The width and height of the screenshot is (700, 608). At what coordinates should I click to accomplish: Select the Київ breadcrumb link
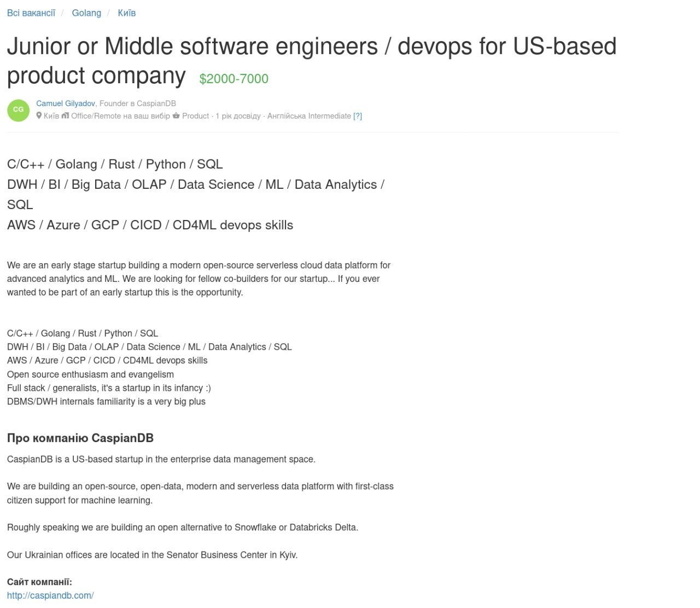(x=126, y=13)
